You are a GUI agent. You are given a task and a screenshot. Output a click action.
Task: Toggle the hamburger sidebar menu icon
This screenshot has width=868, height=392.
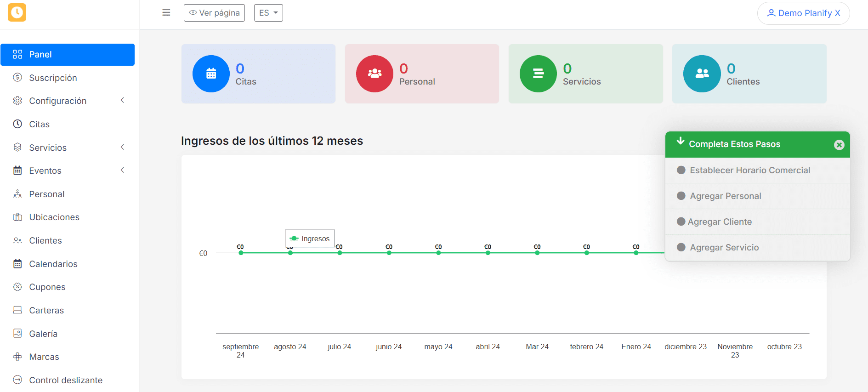[x=166, y=12]
